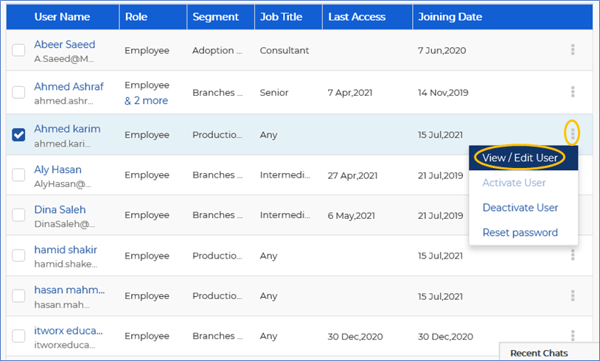The image size is (600, 361).
Task: Open the hamid shakir user link
Action: 65,250
